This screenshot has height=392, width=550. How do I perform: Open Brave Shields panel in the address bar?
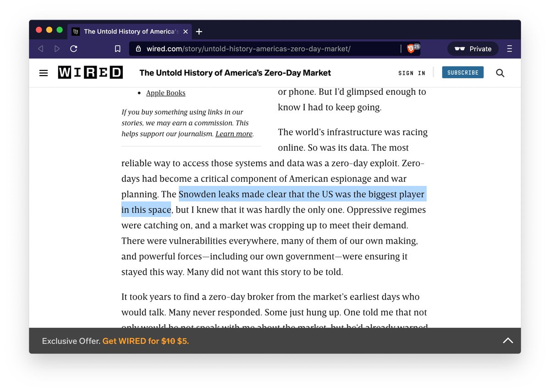[411, 48]
